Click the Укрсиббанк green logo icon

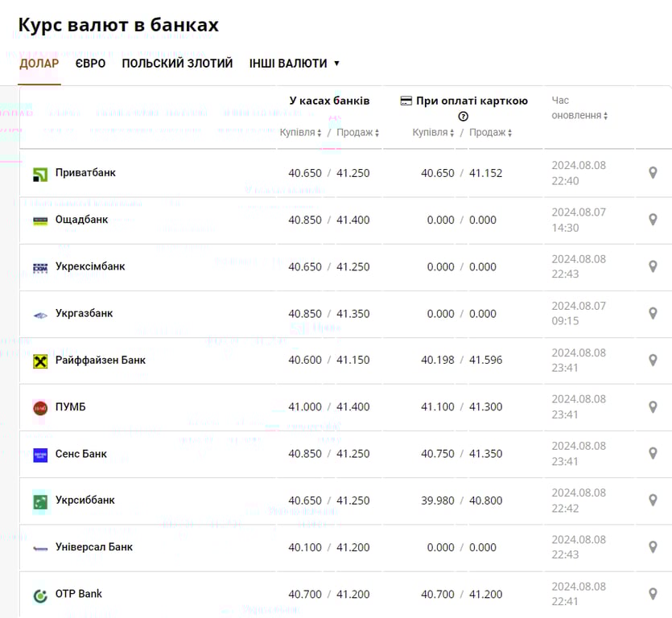[x=40, y=501]
